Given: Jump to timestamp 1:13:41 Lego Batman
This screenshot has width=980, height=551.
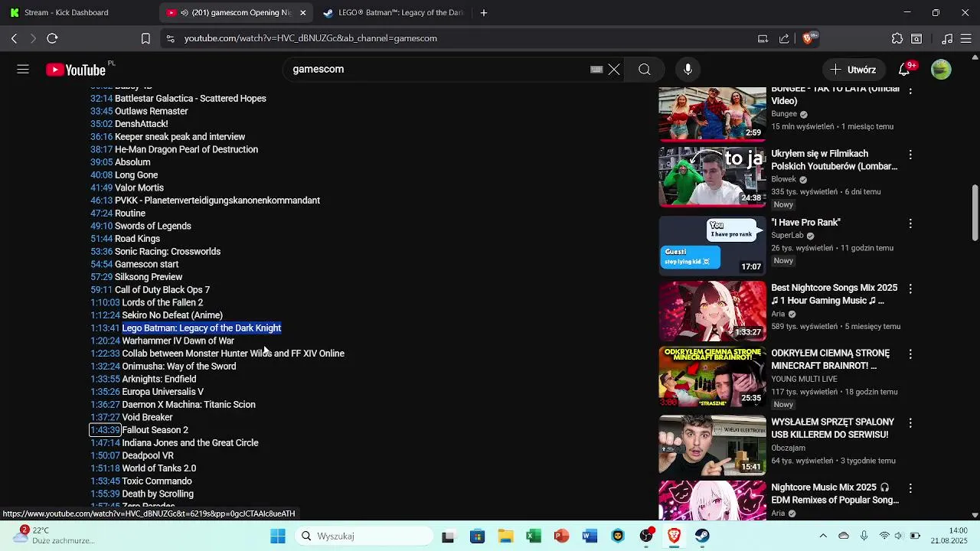Looking at the screenshot, I should click(105, 328).
